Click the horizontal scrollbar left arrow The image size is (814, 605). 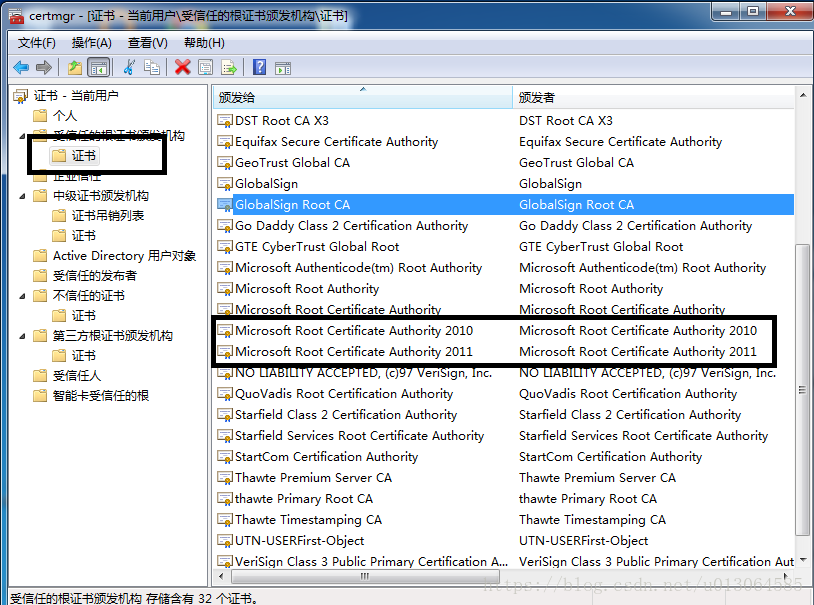pyautogui.click(x=221, y=576)
